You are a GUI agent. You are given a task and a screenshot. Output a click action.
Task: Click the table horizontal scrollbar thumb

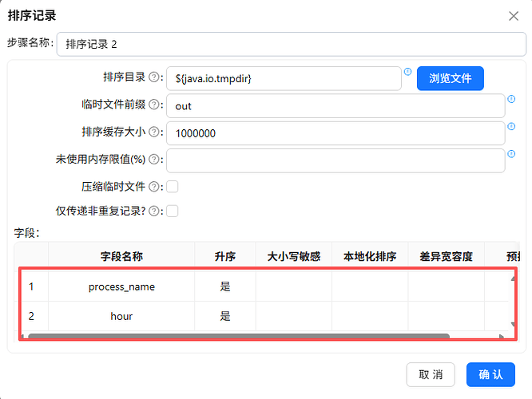239,336
